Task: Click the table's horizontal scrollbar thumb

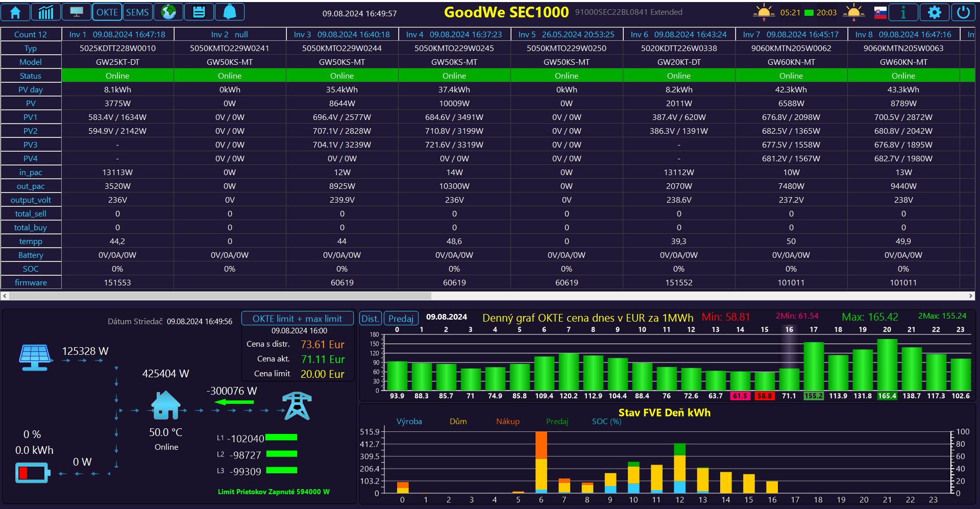Action: point(220,296)
